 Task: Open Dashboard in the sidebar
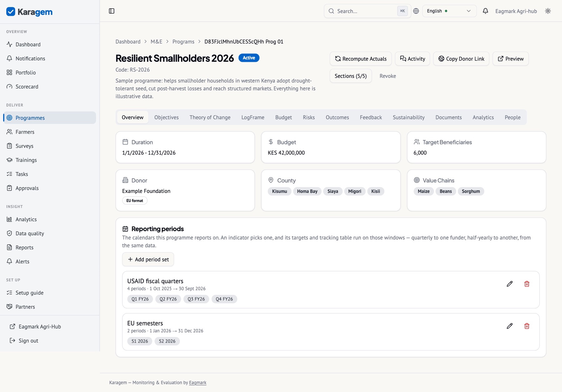50,44
